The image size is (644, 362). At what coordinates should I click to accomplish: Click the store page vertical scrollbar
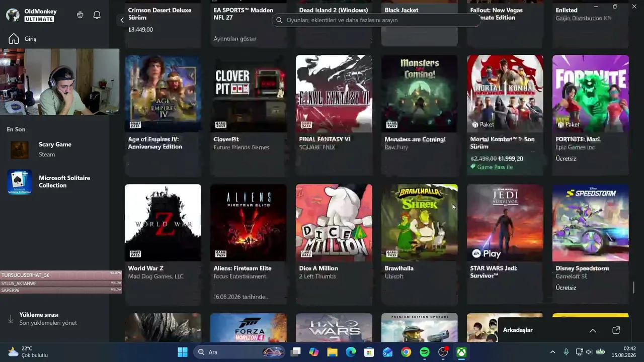click(634, 288)
